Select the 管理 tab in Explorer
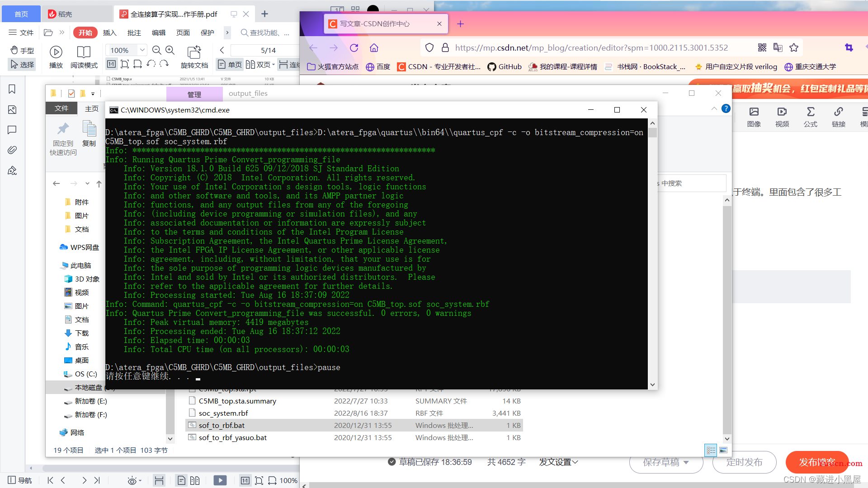Image resolution: width=868 pixels, height=488 pixels. click(x=194, y=94)
